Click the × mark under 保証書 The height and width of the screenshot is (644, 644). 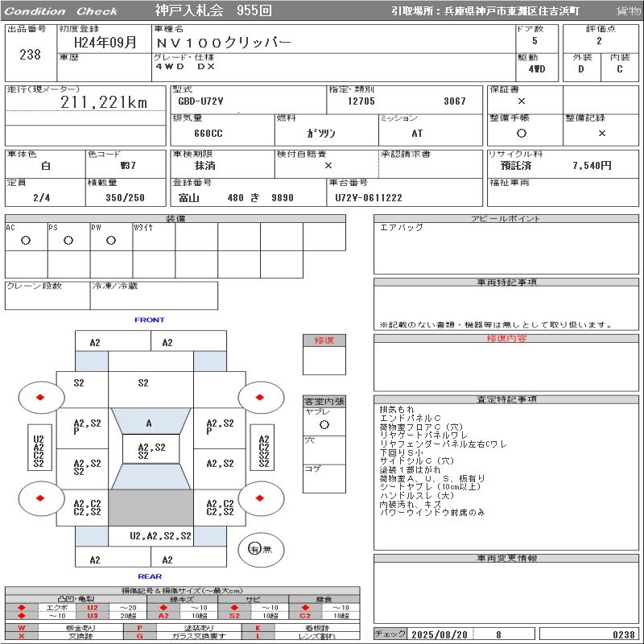point(522,101)
